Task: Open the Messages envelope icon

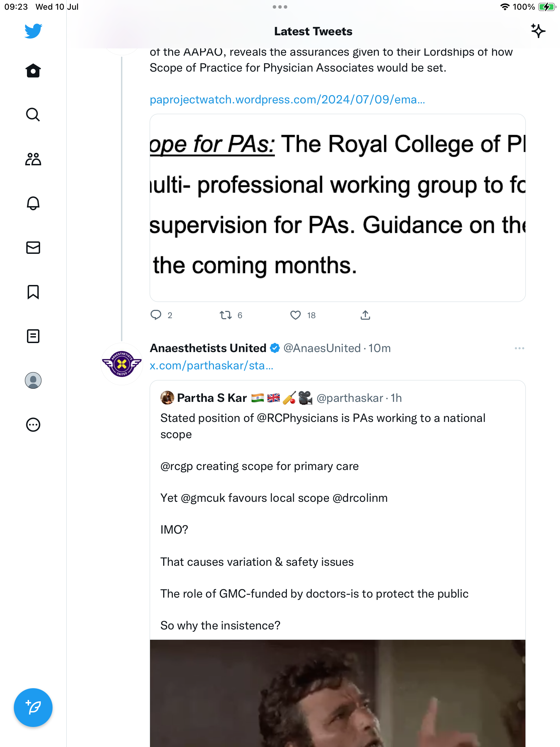Action: point(33,248)
